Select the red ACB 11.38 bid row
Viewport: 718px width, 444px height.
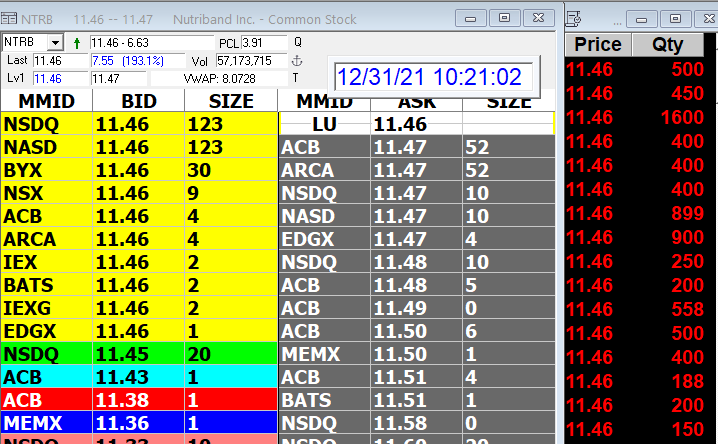[139, 400]
